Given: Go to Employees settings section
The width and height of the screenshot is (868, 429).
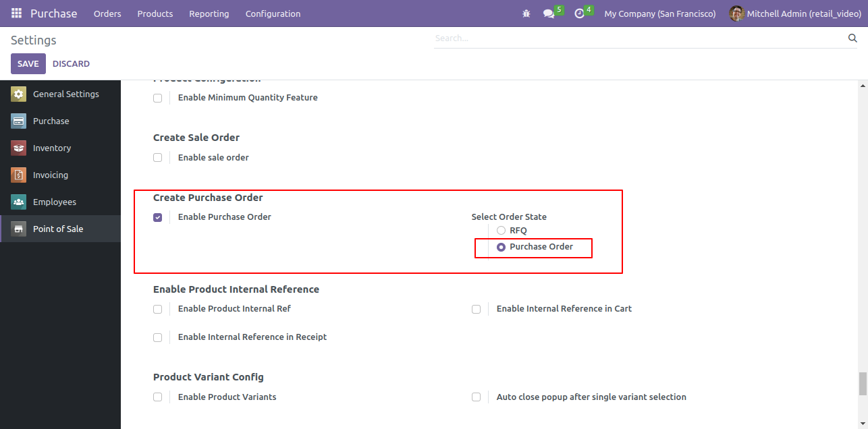Looking at the screenshot, I should tap(60, 202).
